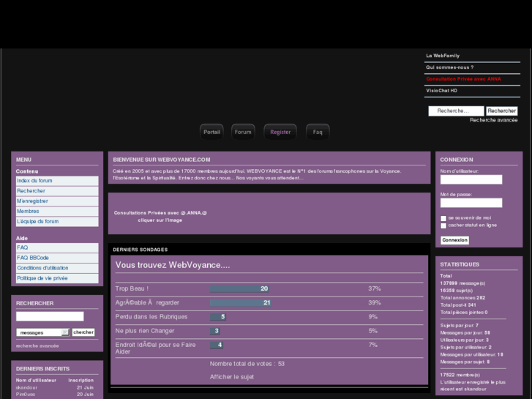Click the 17522 membre(s) statistic

460,375
